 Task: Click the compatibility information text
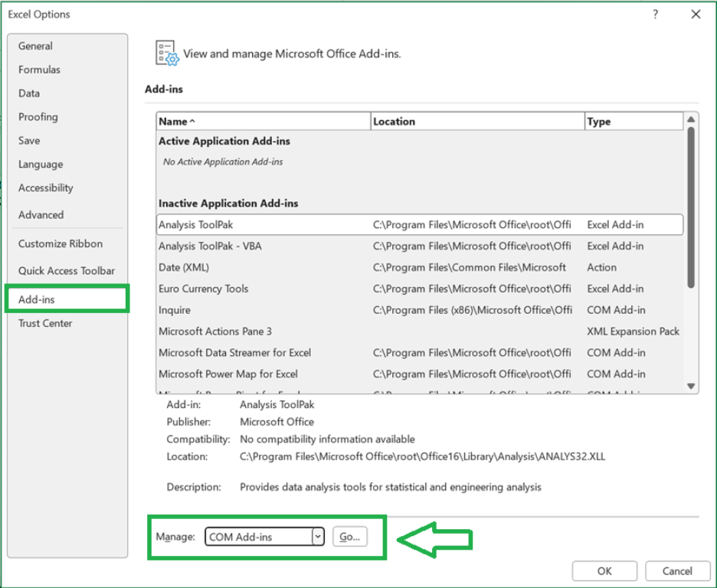pyautogui.click(x=327, y=439)
